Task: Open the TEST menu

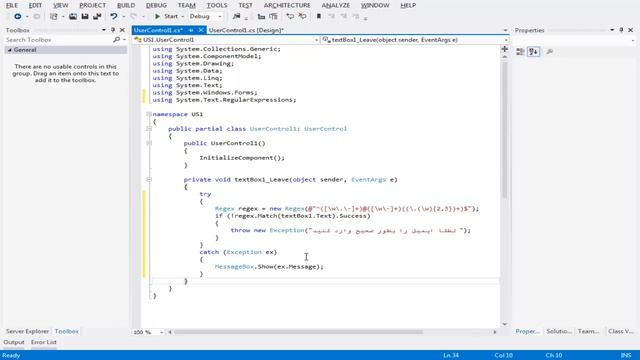Action: pos(245,5)
